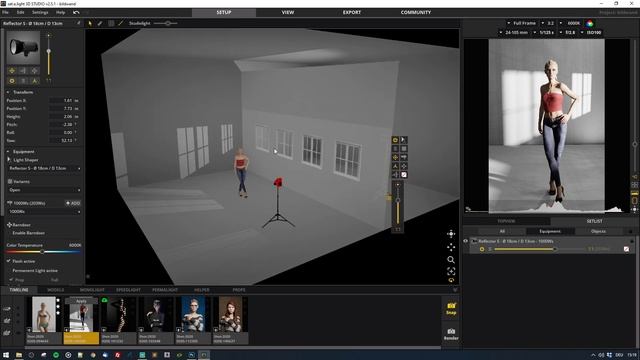Click the pin icon beside Reflector S title
This screenshot has height=360, width=640.
click(x=78, y=23)
